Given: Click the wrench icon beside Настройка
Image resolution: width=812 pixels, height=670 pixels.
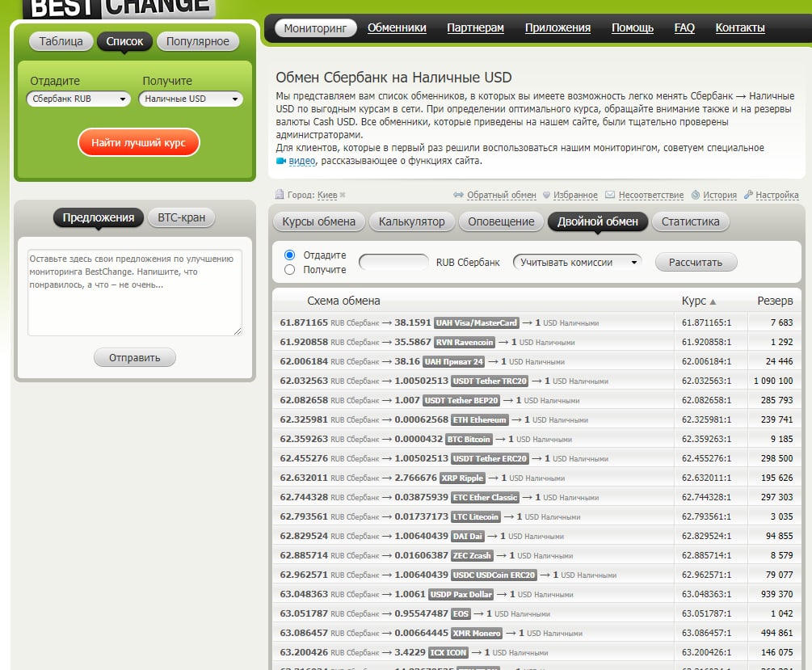Looking at the screenshot, I should pos(748,195).
